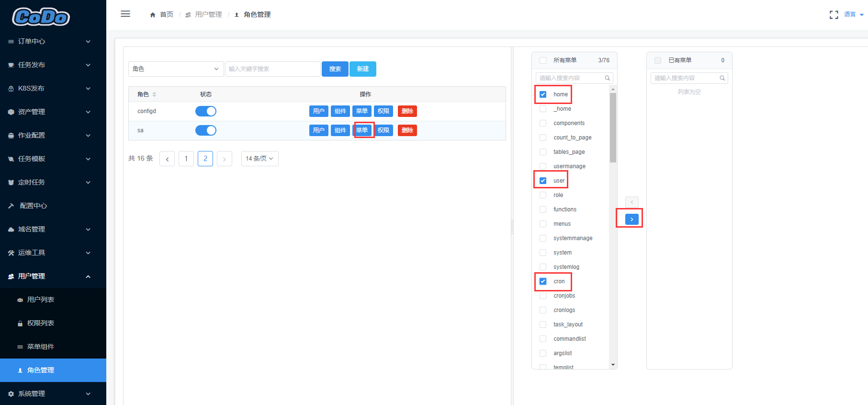Click the 任务发布 sidebar icon

tap(11, 65)
